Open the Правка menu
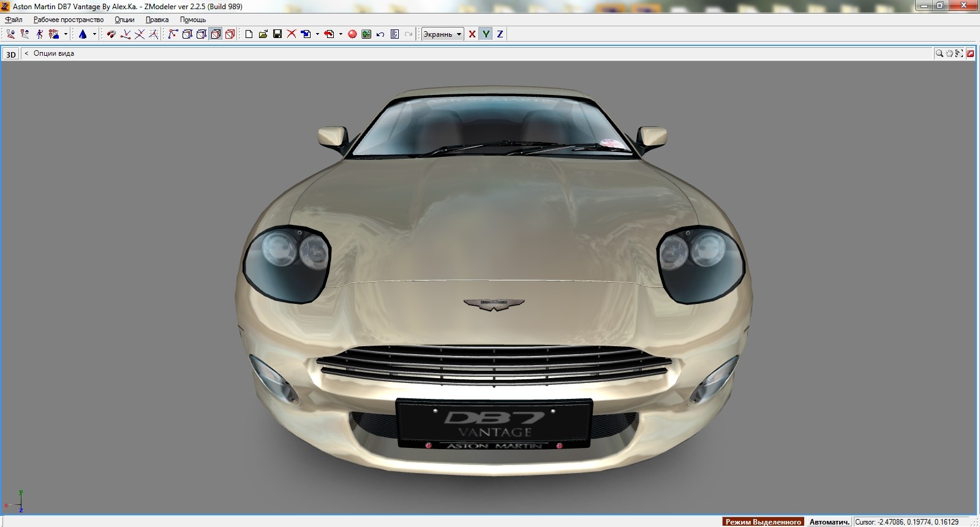The width and height of the screenshot is (980, 527). tap(157, 20)
